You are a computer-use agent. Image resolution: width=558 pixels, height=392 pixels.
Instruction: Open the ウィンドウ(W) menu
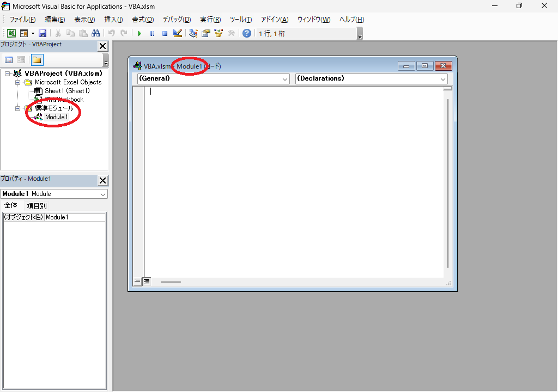(x=314, y=20)
